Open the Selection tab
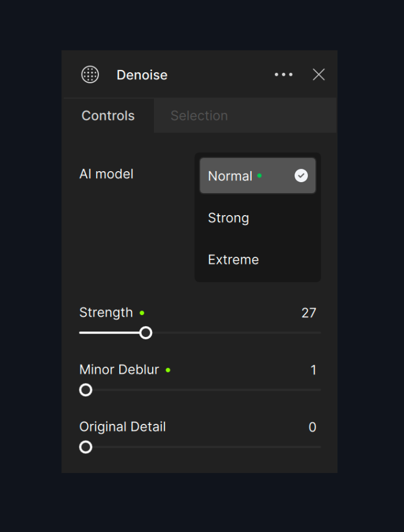The height and width of the screenshot is (532, 404). [x=199, y=116]
